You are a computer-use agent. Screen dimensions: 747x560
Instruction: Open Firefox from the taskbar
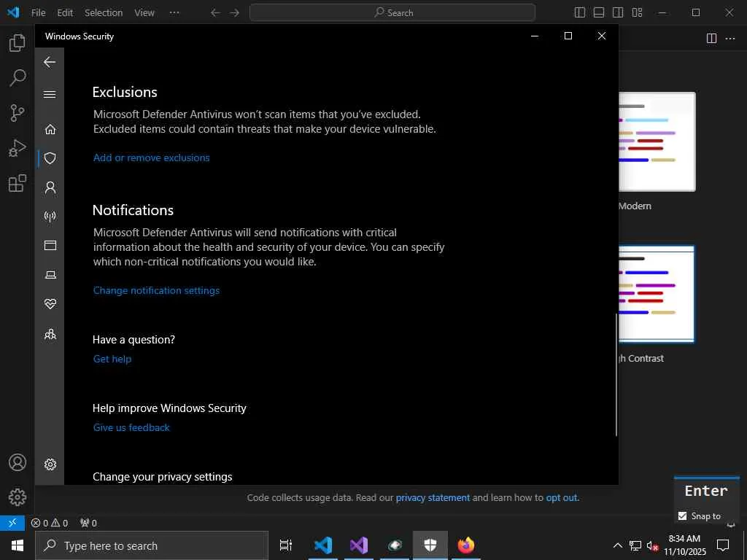[466, 545]
